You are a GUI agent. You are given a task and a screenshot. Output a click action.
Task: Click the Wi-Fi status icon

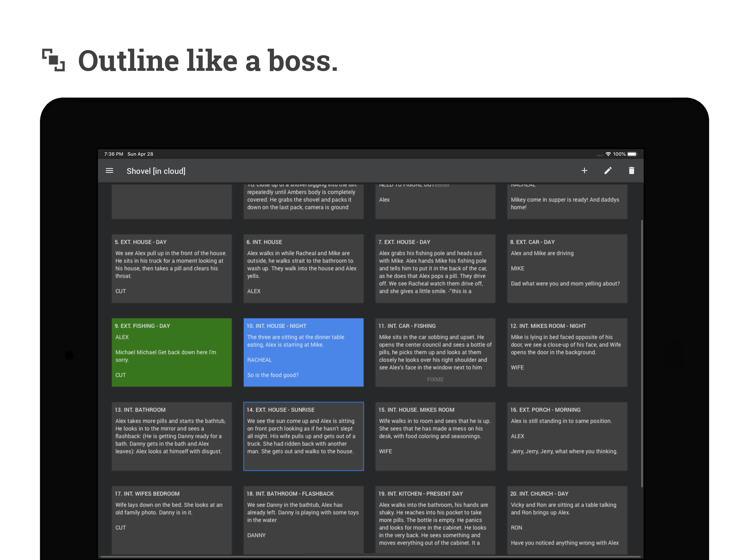[608, 154]
